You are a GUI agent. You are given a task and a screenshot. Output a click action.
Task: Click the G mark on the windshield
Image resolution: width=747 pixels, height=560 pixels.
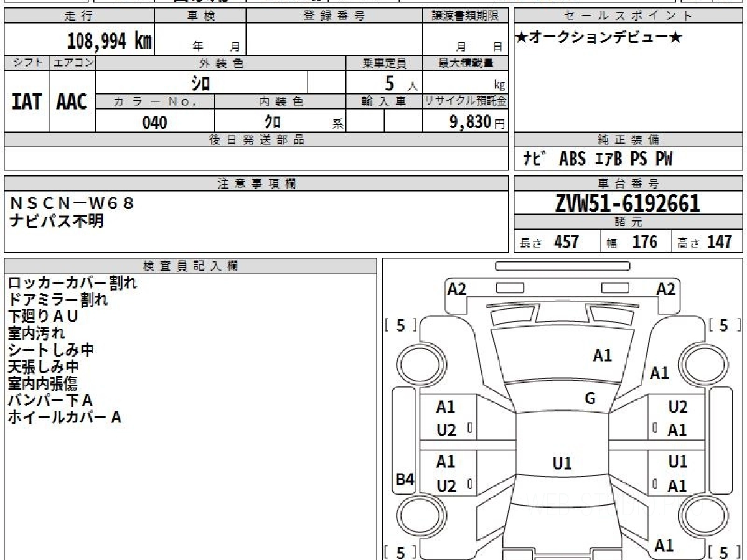pyautogui.click(x=590, y=399)
